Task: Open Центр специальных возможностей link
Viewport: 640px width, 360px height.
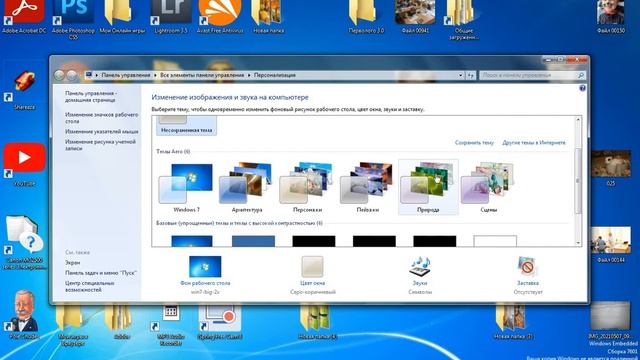Action: click(x=89, y=286)
